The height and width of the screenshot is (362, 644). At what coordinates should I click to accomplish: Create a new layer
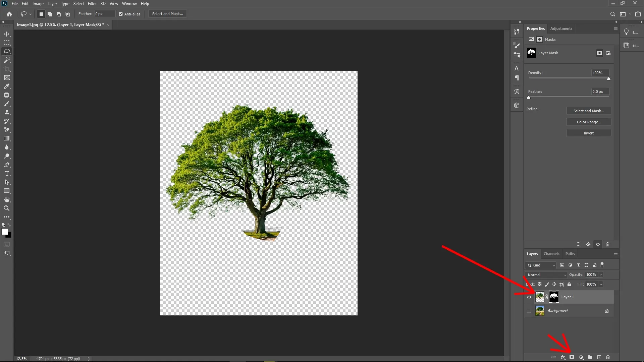[599, 357]
